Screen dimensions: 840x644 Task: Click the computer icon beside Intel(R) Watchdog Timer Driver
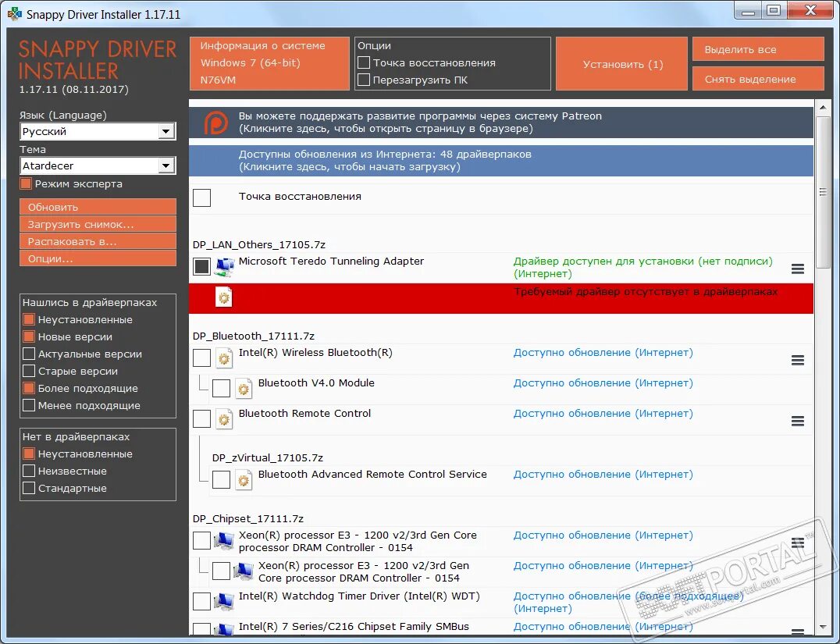tap(224, 602)
